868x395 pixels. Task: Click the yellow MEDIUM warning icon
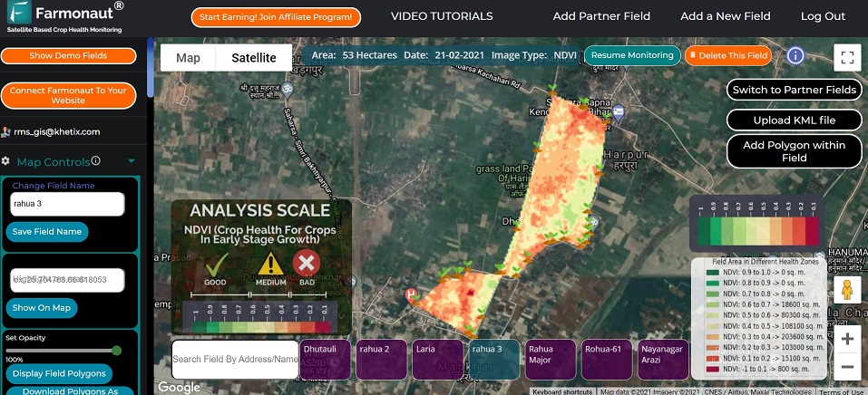(270, 264)
